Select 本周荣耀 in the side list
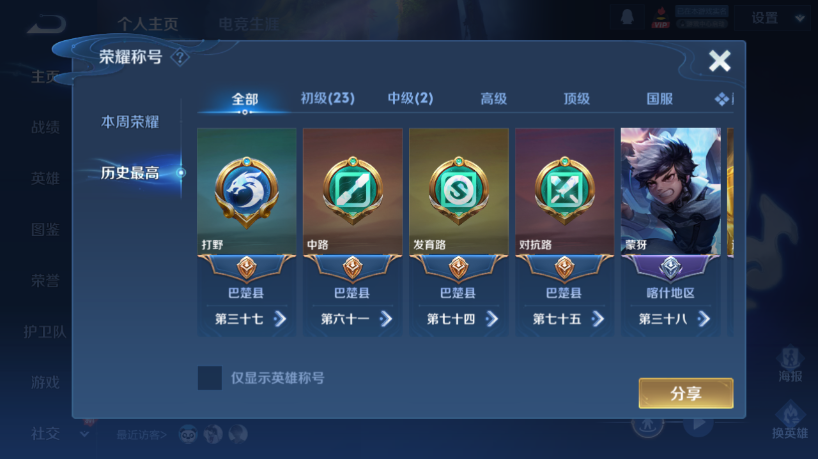 [130, 122]
